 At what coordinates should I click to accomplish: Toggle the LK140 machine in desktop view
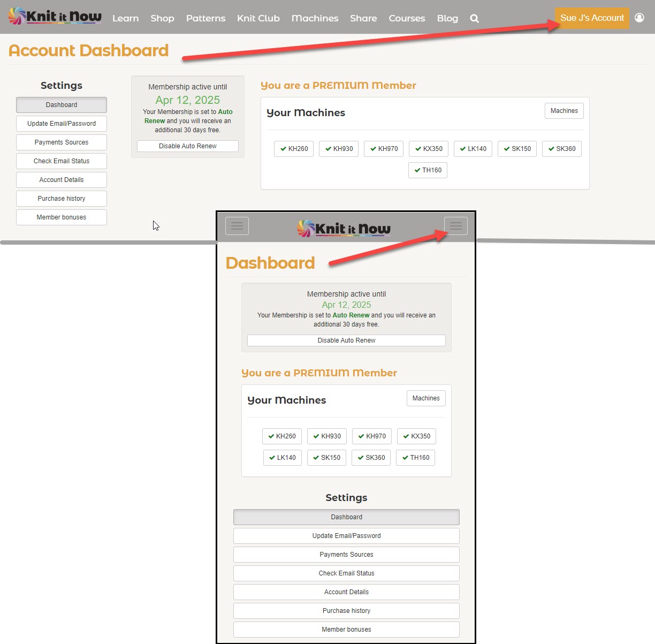point(473,149)
